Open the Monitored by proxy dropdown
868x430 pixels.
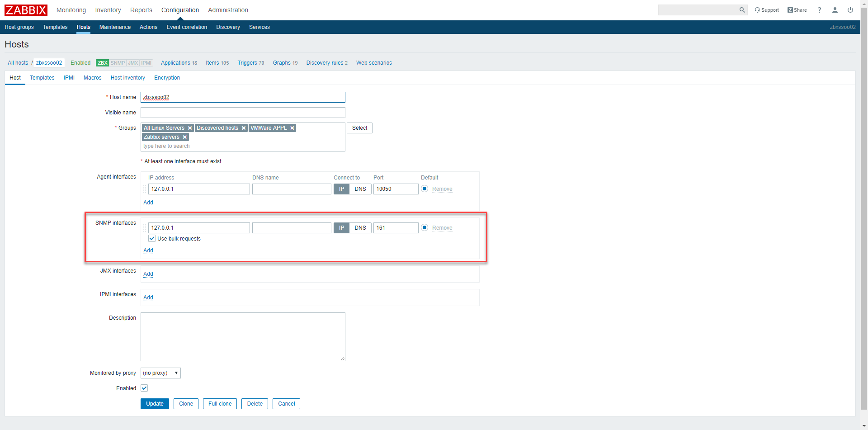coord(160,373)
